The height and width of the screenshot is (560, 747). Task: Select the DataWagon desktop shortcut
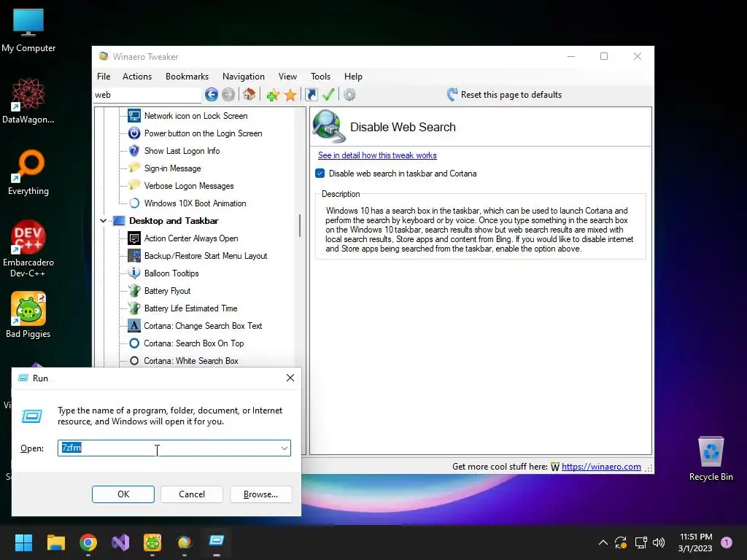tap(28, 101)
